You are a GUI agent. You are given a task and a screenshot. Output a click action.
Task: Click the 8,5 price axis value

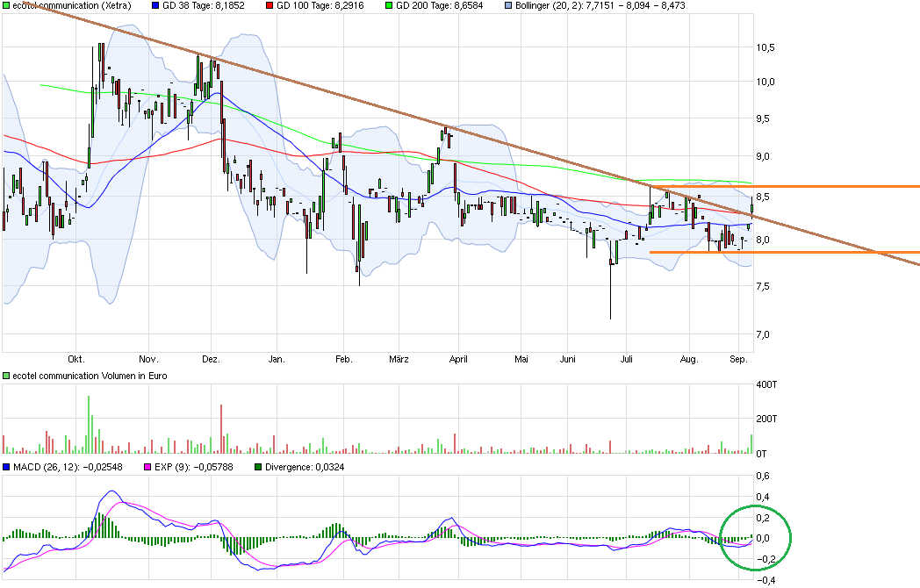[x=763, y=197]
